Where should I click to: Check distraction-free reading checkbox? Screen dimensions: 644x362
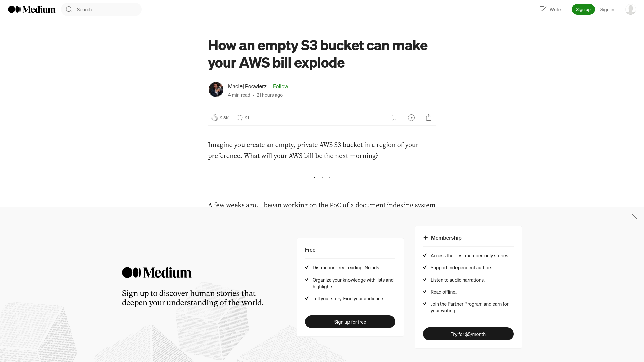tap(307, 267)
